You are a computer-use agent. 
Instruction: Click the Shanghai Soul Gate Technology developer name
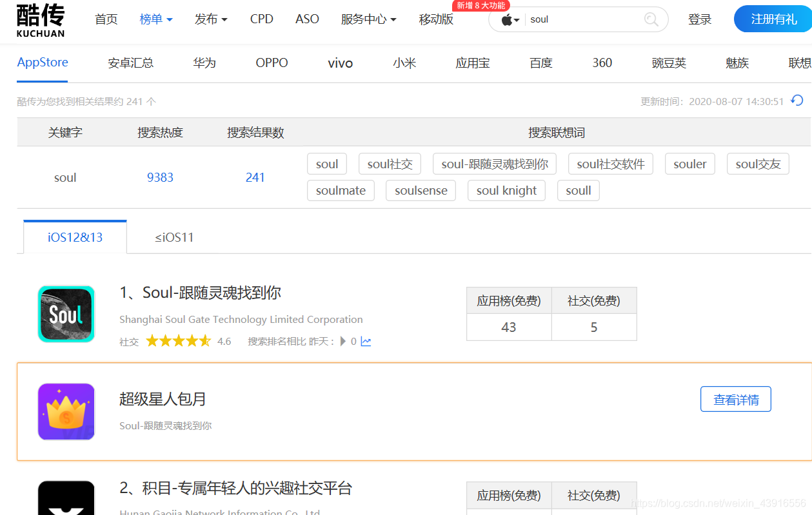tap(241, 319)
